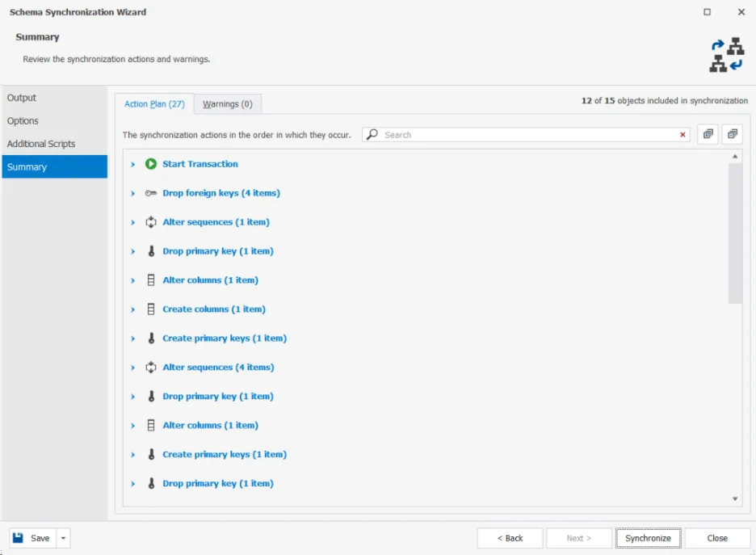Image resolution: width=756 pixels, height=555 pixels.
Task: Click the Save button
Action: click(33, 538)
